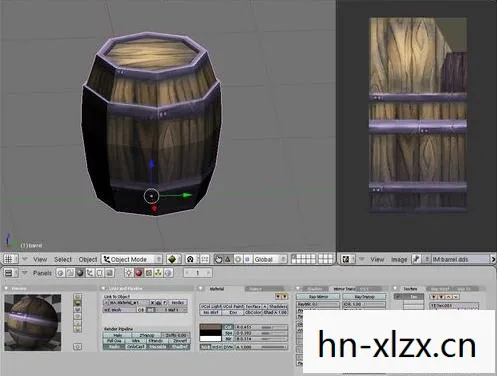Open the Shading context sphere icon

(x=80, y=273)
